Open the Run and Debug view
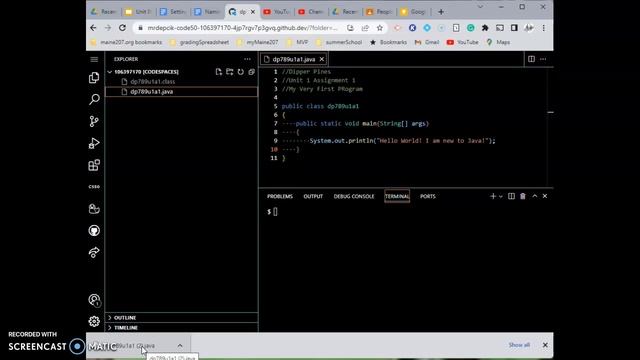The height and width of the screenshot is (360, 640). 94,143
